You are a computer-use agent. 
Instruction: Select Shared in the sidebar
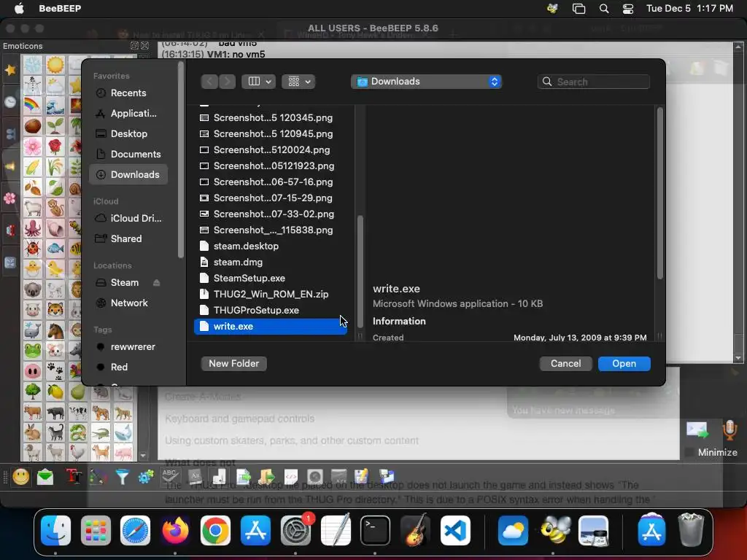(128, 238)
